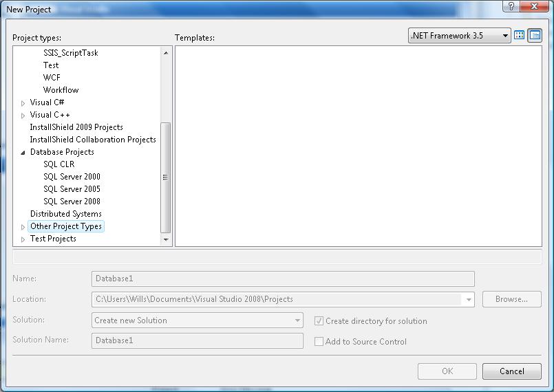Select SQL Server 2005 project type
The height and width of the screenshot is (392, 554).
[x=72, y=189]
